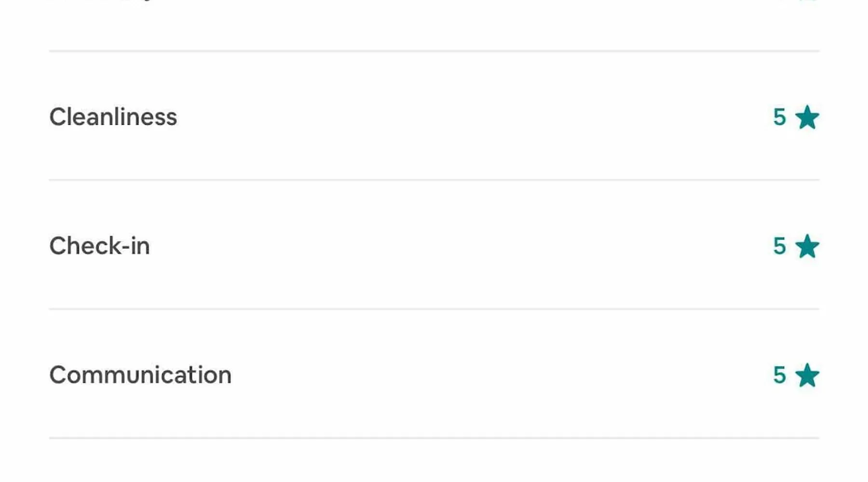868x482 pixels.
Task: Click divider between Check-in and Communication
Action: [434, 308]
